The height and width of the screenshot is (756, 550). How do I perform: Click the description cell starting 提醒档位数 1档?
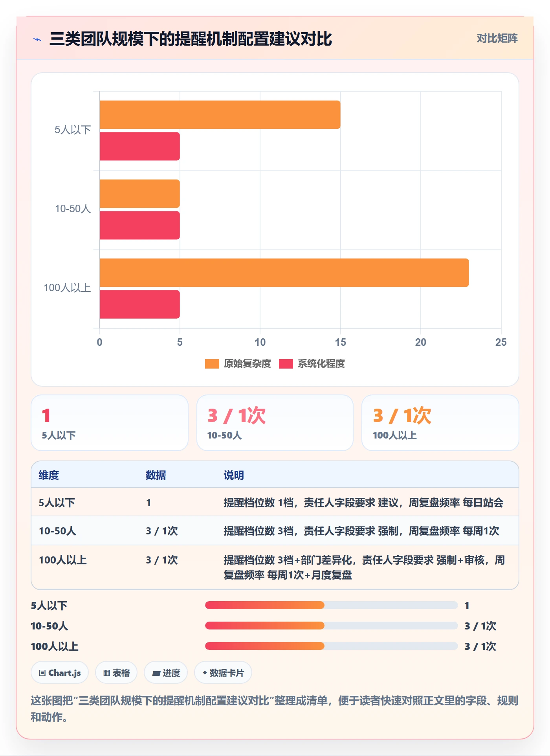pyautogui.click(x=363, y=503)
